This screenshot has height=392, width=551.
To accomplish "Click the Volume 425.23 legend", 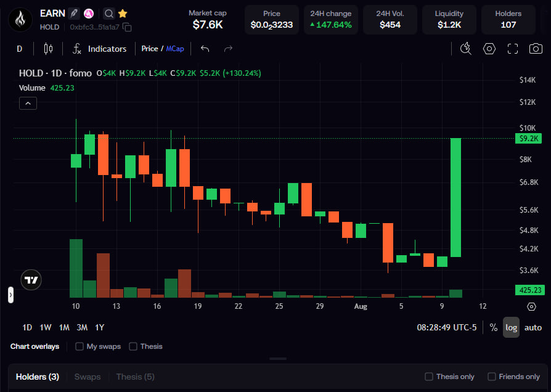I will [x=46, y=88].
